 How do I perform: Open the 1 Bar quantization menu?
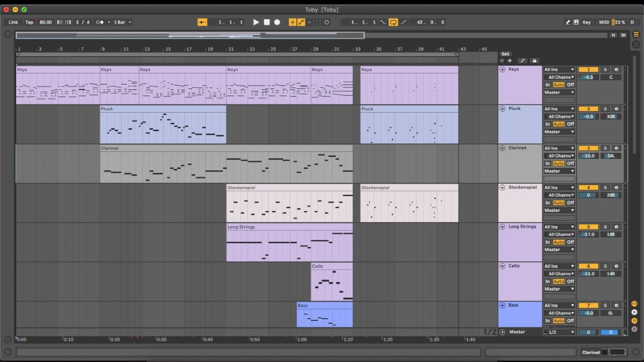[x=122, y=22]
